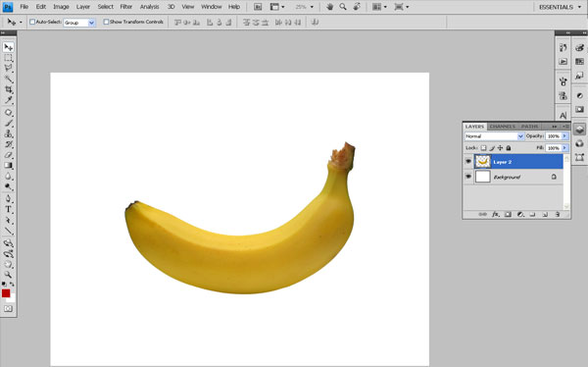Screen dimensions: 588x367
Task: Select the Zoom tool in toolbox
Action: click(x=8, y=275)
